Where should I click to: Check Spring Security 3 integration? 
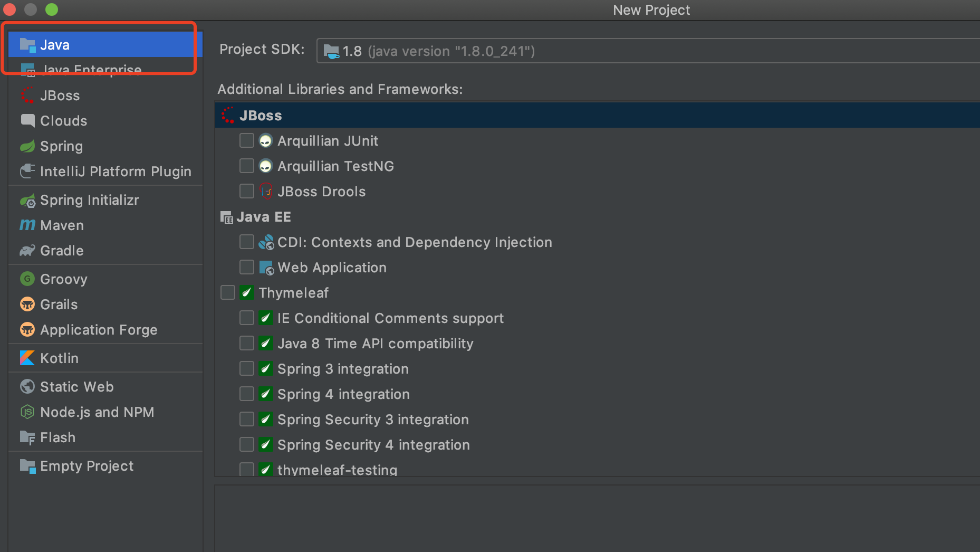pyautogui.click(x=247, y=420)
